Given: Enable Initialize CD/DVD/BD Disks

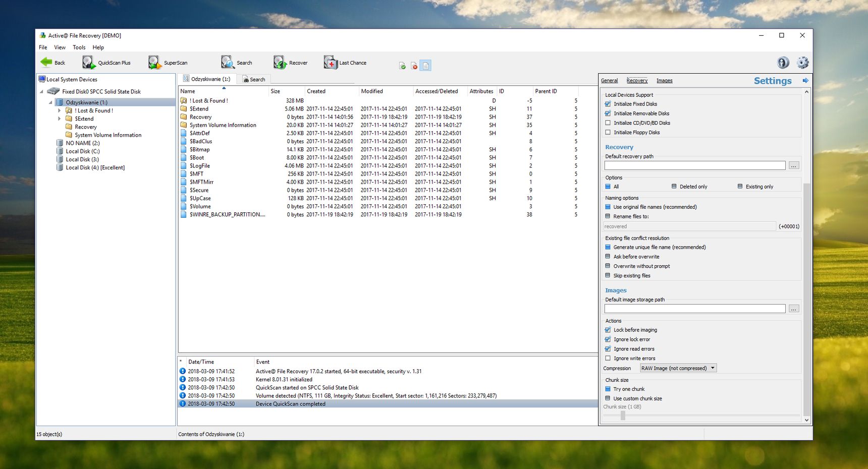Looking at the screenshot, I should pyautogui.click(x=608, y=123).
